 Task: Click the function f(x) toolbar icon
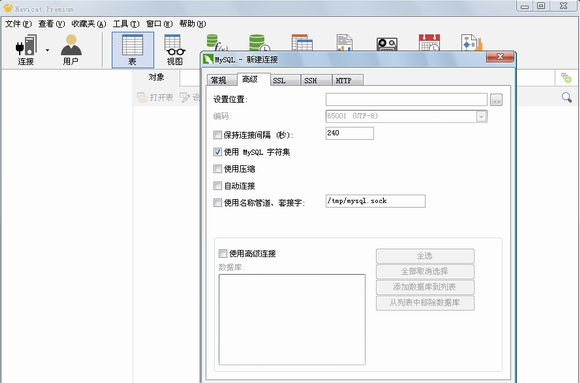[217, 43]
